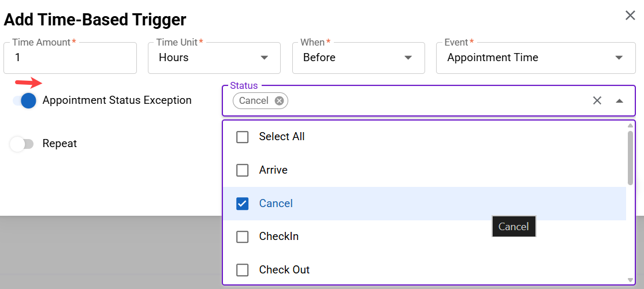Close the Add Time-Based Trigger dialog
The image size is (644, 289).
click(x=630, y=16)
